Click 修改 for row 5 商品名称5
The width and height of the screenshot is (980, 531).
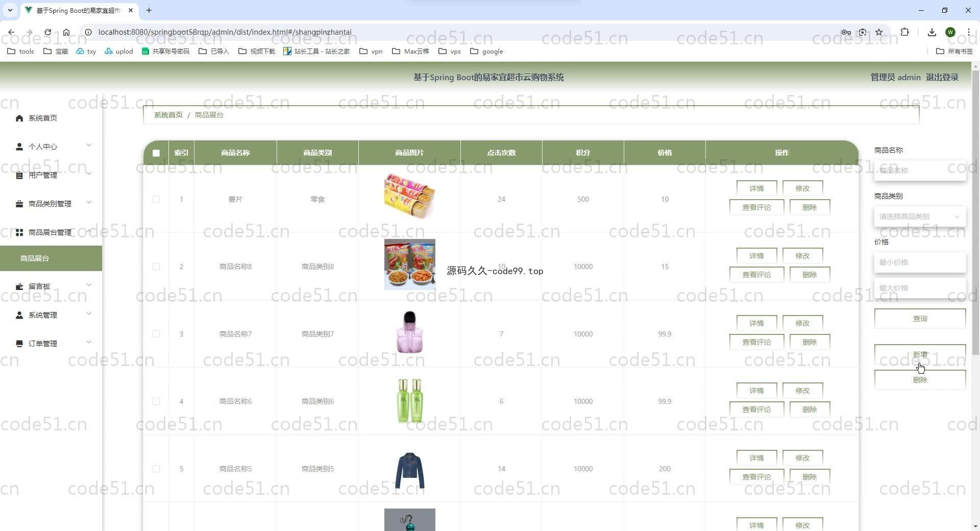pyautogui.click(x=802, y=458)
